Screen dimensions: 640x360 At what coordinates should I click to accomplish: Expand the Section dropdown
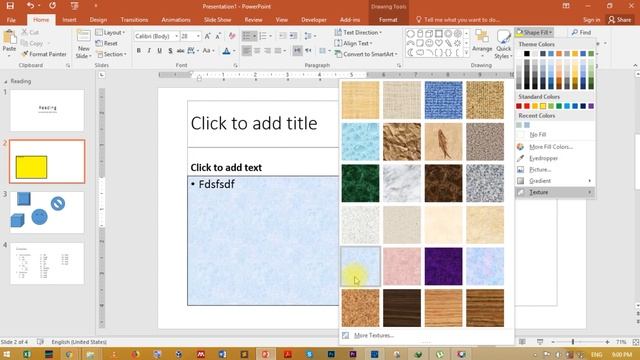pos(111,54)
